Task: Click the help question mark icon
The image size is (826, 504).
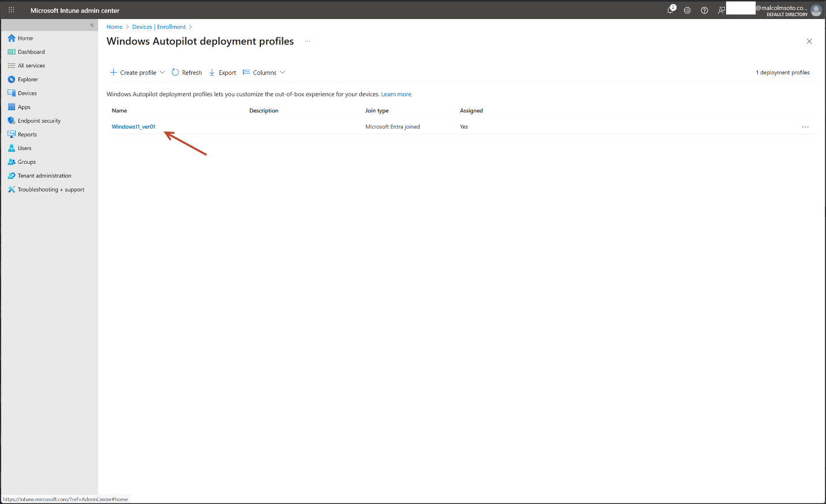Action: (704, 10)
